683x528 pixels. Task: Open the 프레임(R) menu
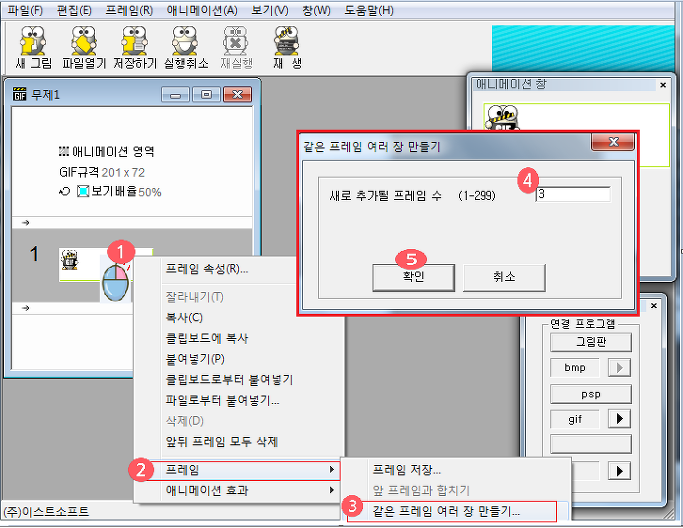(x=129, y=10)
